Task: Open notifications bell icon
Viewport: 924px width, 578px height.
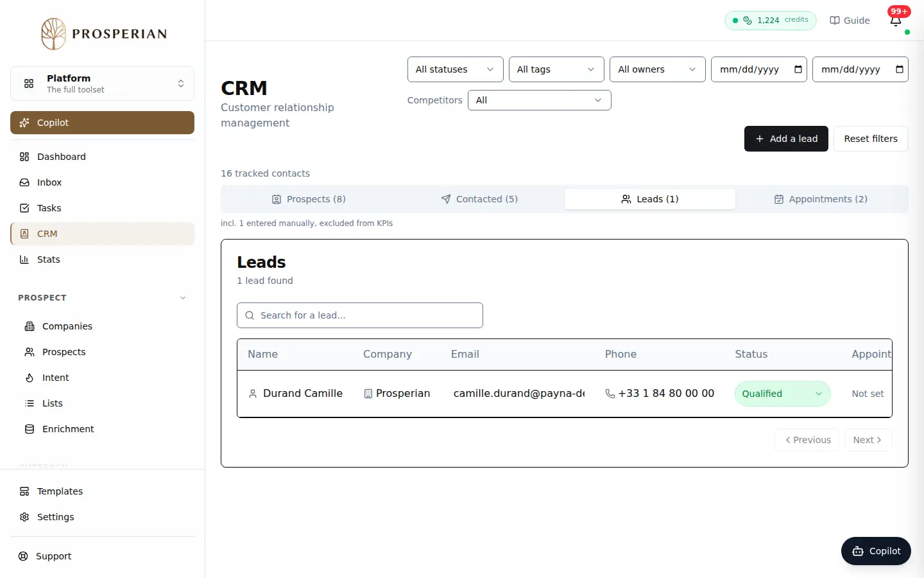Action: click(x=896, y=21)
